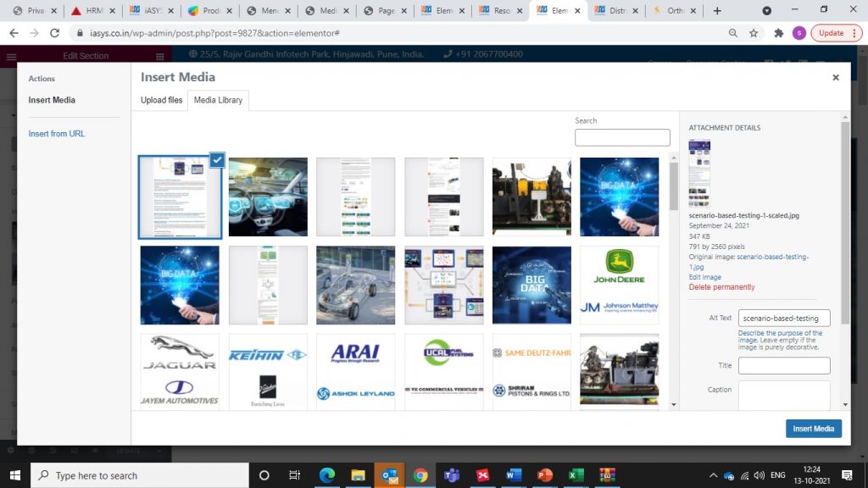Click the Title input field

click(x=784, y=365)
